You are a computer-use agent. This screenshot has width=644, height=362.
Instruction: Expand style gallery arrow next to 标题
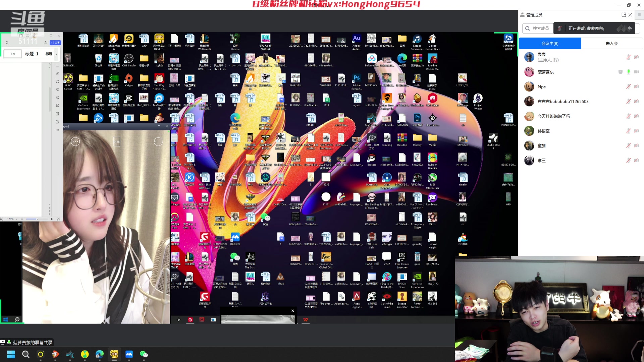(x=56, y=54)
